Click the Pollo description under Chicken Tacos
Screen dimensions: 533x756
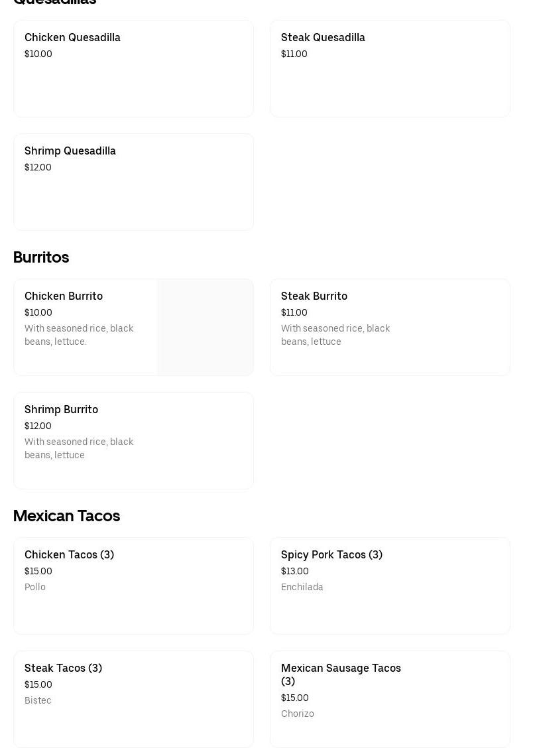point(35,588)
